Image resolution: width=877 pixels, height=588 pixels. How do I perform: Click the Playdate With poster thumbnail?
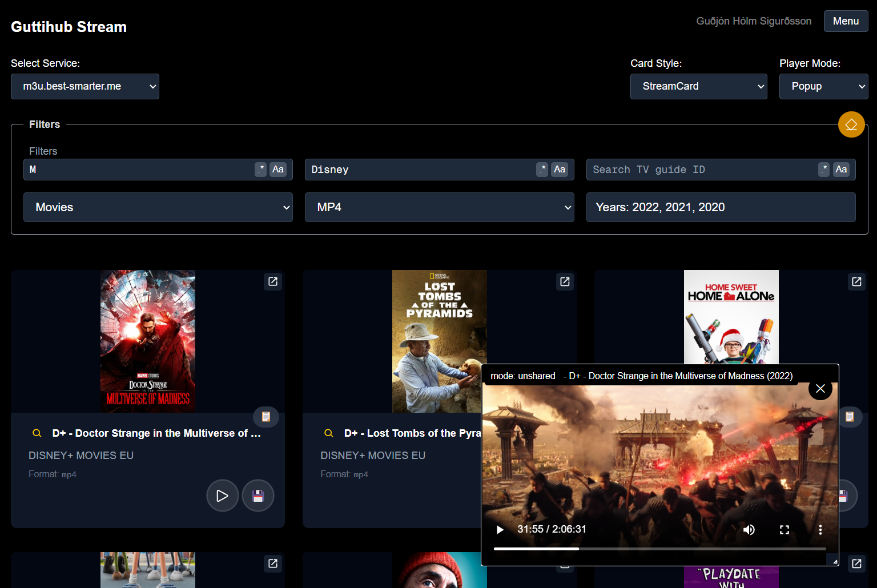(731, 576)
